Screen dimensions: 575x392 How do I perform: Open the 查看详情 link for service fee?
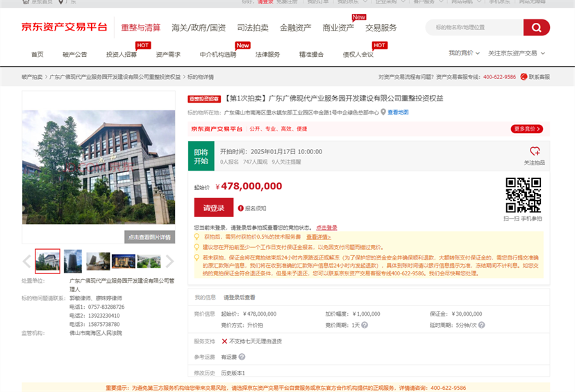319,237
